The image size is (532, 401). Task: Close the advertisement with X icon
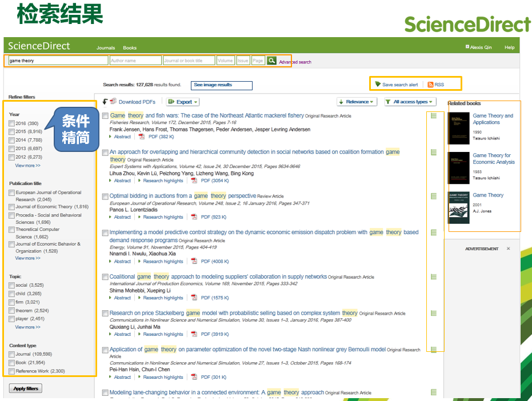coord(508,248)
